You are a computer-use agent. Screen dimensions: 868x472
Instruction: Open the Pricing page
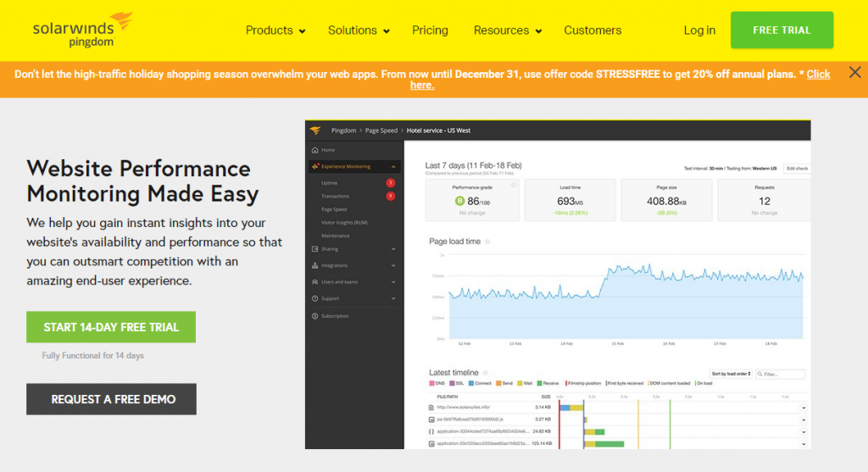click(x=430, y=31)
